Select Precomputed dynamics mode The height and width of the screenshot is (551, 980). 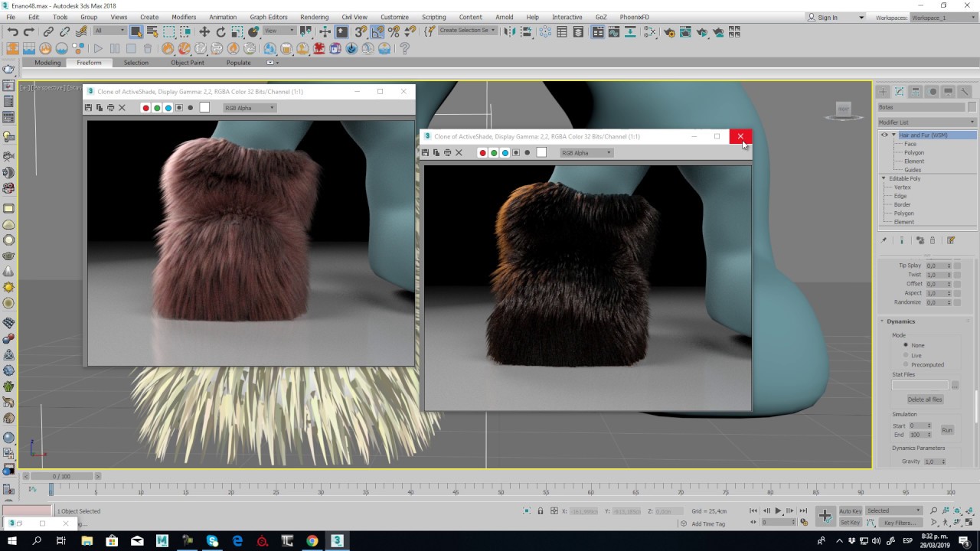point(906,364)
